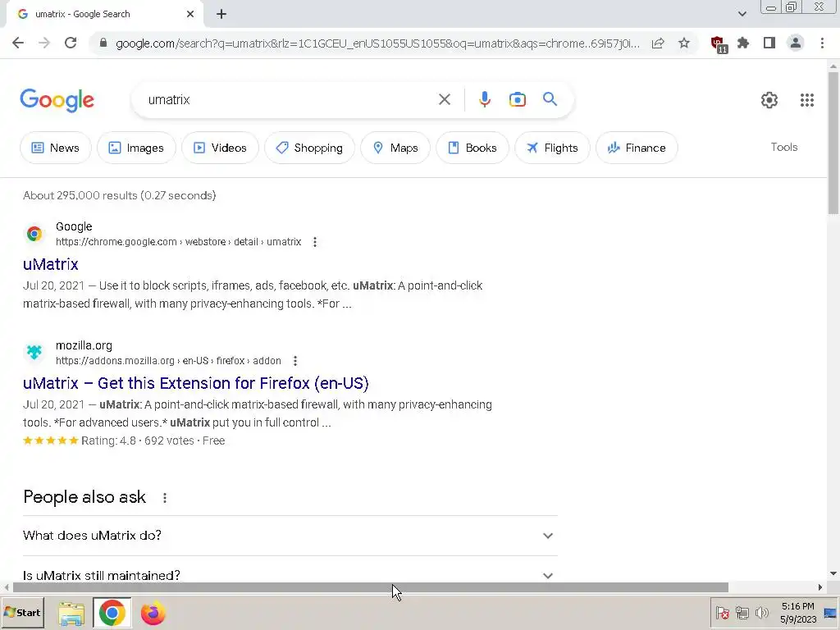Filter results by Shopping
This screenshot has height=630, width=840.
point(309,148)
